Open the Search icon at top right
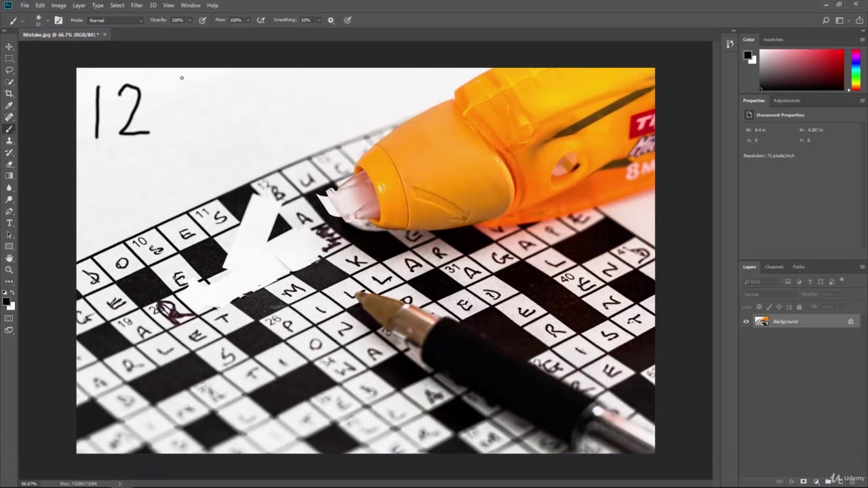This screenshot has height=488, width=868. [x=825, y=20]
